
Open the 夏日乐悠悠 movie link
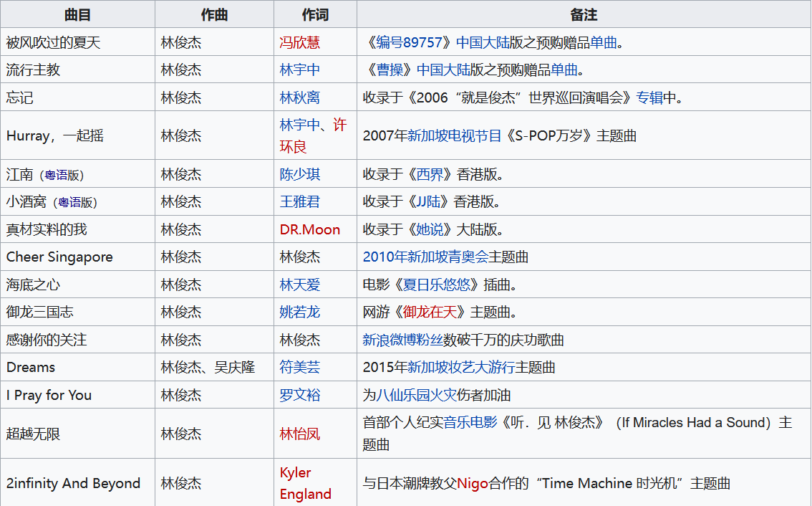[x=437, y=285]
